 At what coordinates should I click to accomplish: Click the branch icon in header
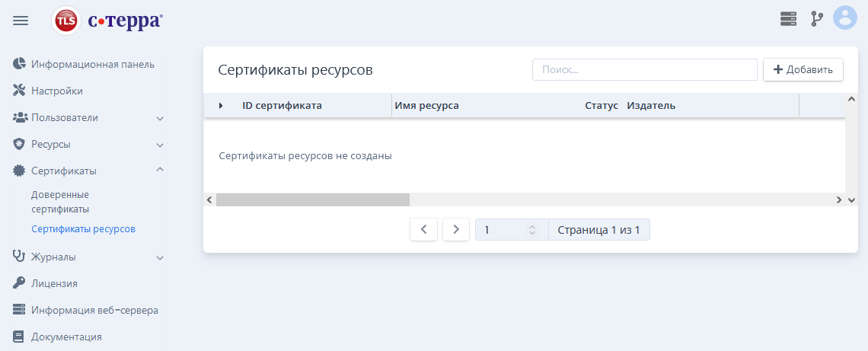tap(816, 19)
